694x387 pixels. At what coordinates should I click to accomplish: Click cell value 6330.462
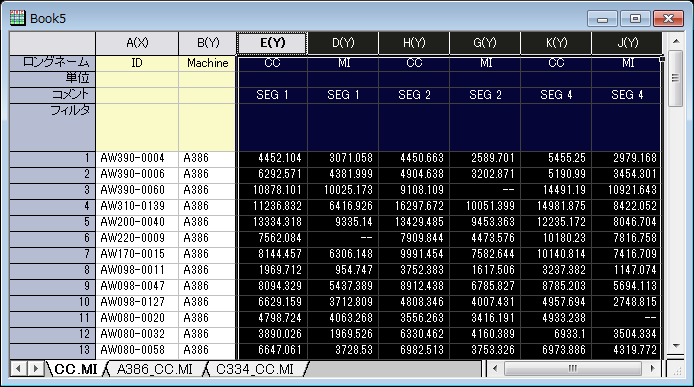414,334
